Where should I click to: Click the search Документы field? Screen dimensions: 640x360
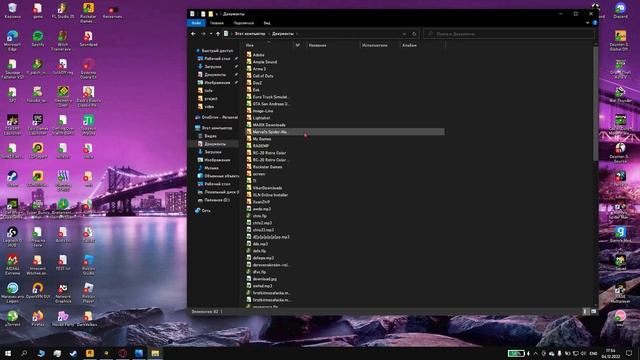(x=509, y=34)
